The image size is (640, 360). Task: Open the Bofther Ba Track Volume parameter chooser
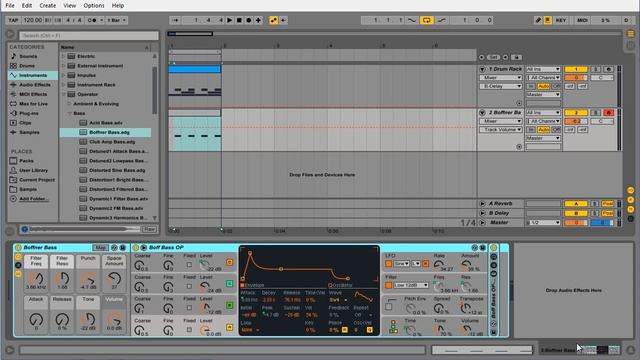click(500, 130)
